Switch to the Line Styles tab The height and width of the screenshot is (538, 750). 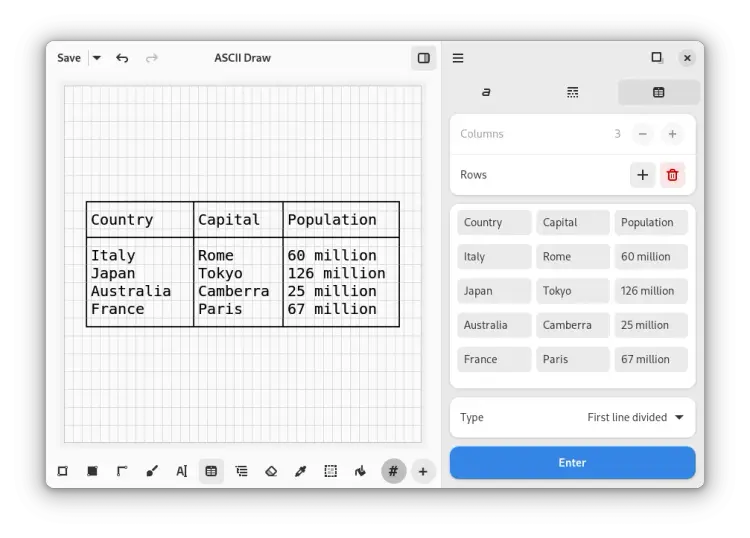[x=572, y=92]
